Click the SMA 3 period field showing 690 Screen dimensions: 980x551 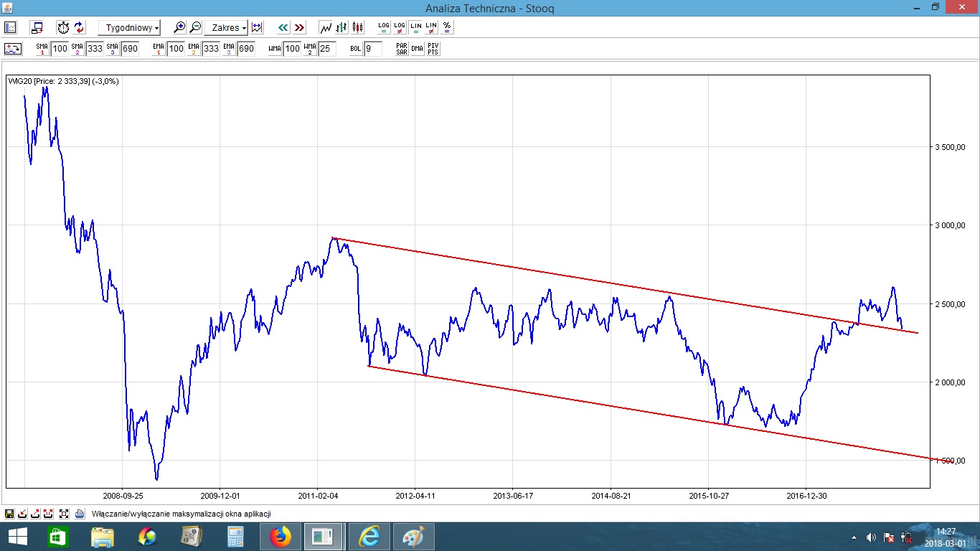pos(130,49)
